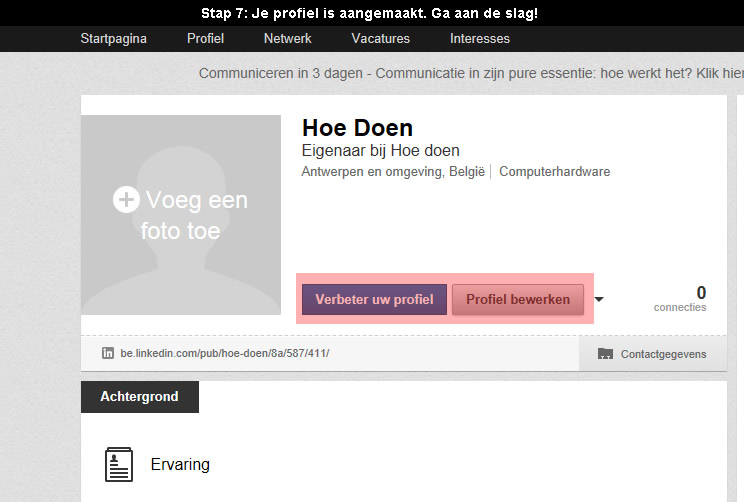The image size is (744, 502).
Task: Open the Profiel menu item
Action: [x=205, y=38]
